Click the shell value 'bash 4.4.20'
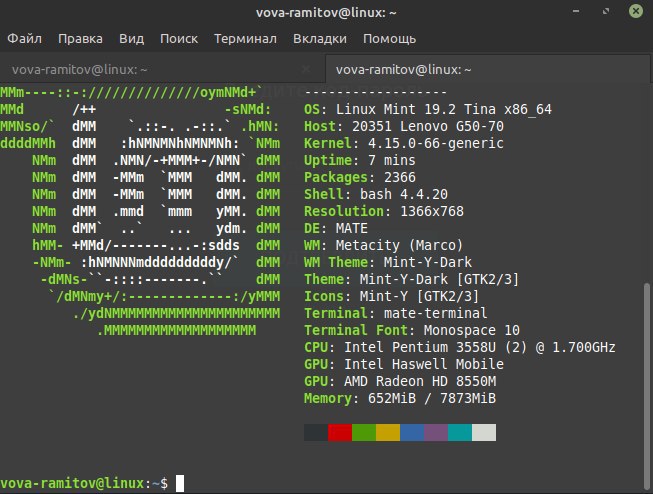653x494 pixels. coord(404,195)
